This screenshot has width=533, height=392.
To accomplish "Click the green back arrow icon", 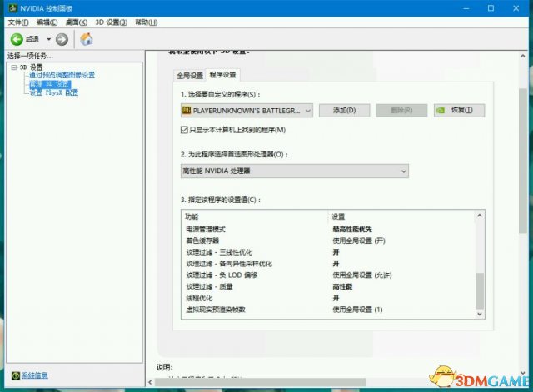I will 17,39.
